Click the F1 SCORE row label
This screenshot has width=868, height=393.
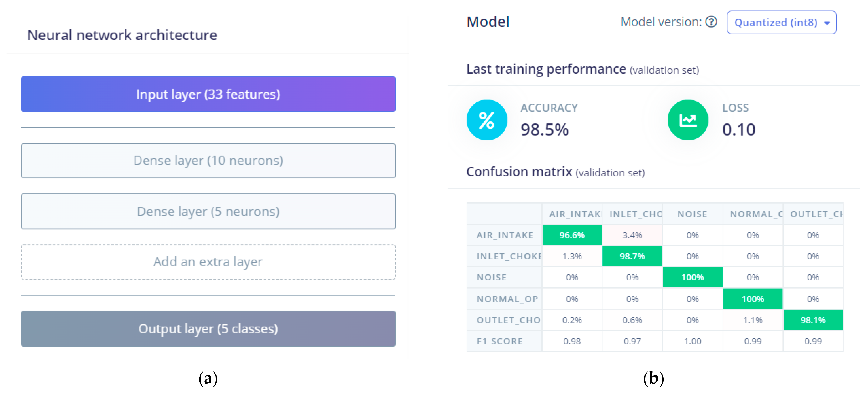(500, 341)
